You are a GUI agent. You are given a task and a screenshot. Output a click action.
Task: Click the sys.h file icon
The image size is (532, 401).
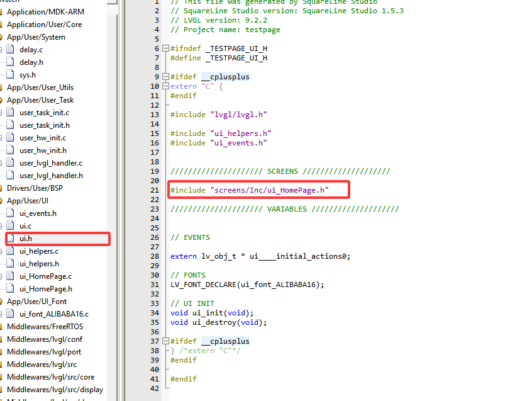(x=10, y=75)
